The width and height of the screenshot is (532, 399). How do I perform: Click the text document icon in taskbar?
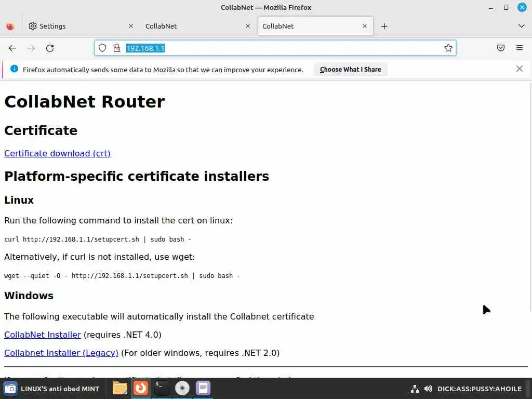point(203,389)
